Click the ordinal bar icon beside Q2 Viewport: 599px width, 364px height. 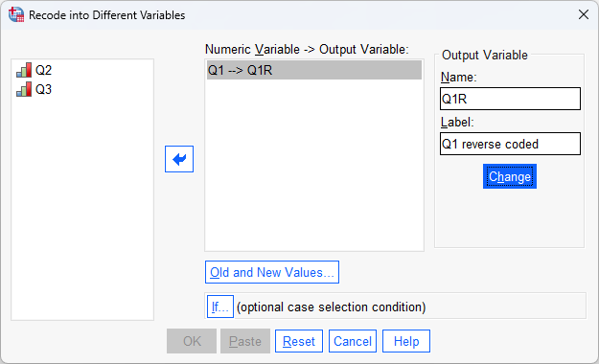pos(24,70)
